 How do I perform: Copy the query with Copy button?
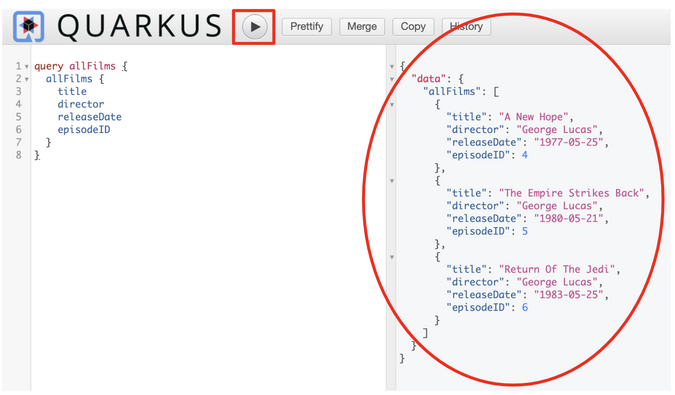pyautogui.click(x=413, y=27)
